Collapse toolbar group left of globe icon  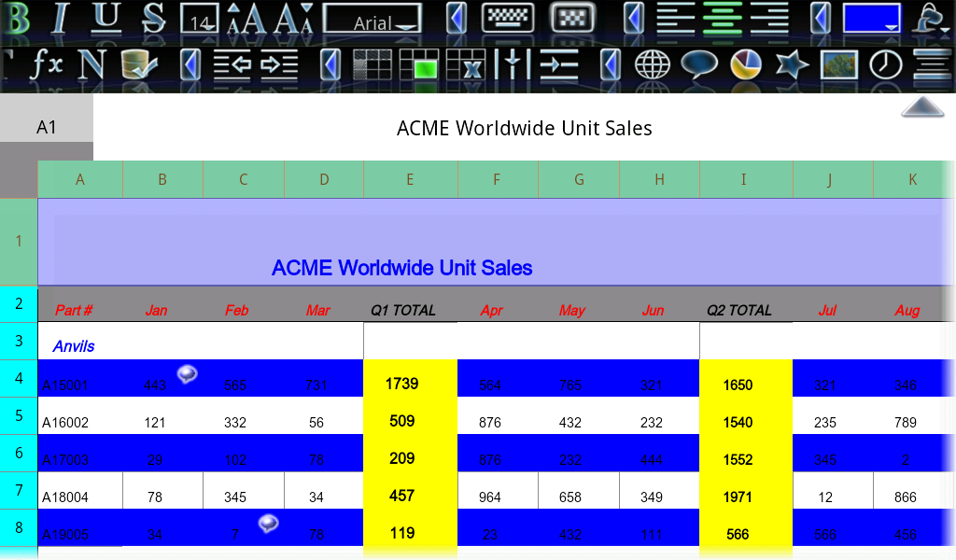(611, 64)
